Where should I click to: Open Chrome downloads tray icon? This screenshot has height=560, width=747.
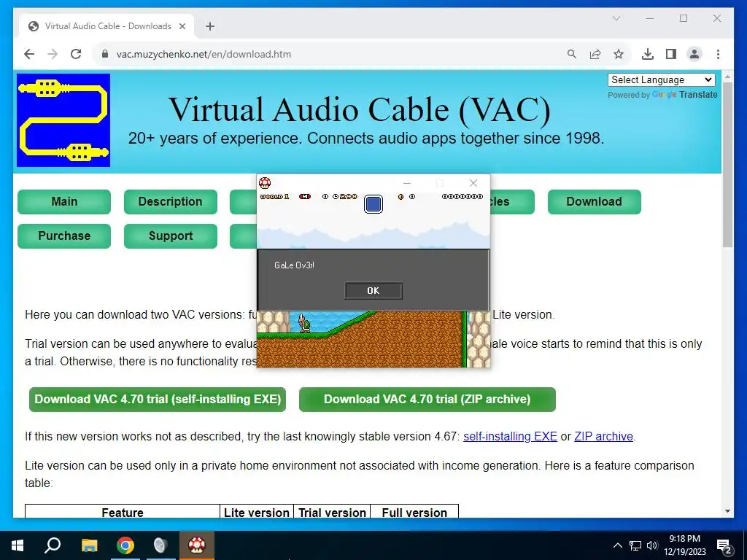pos(648,54)
